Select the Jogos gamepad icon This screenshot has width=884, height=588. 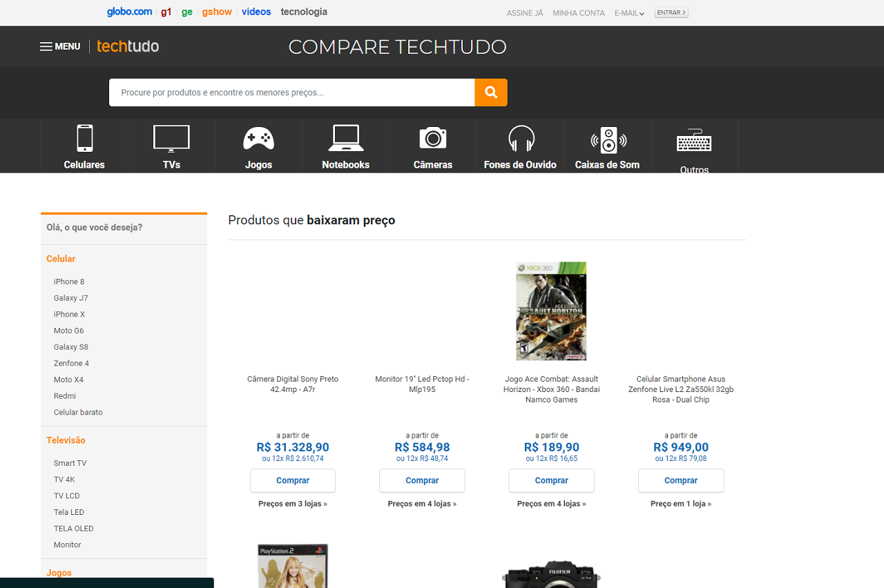[258, 138]
